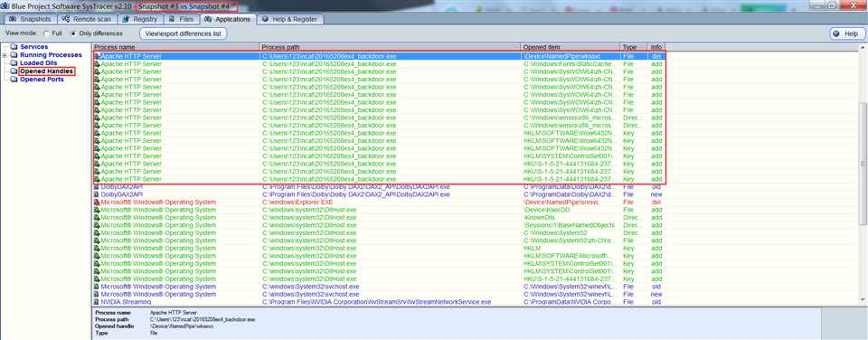Select svchost.exe row marked new

coord(379,295)
